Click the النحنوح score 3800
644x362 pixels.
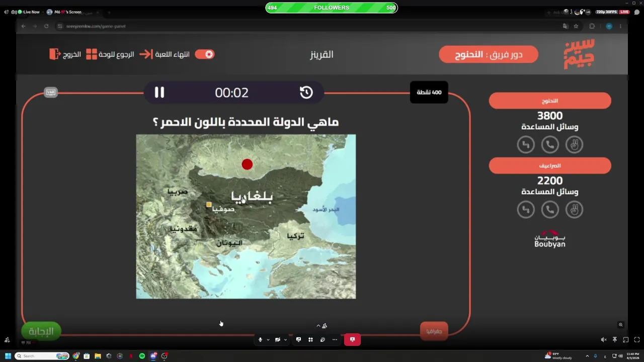point(550,116)
